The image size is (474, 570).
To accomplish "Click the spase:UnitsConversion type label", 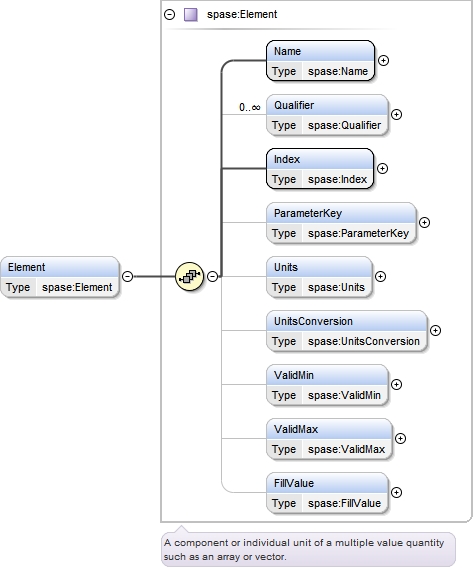I will pos(364,341).
